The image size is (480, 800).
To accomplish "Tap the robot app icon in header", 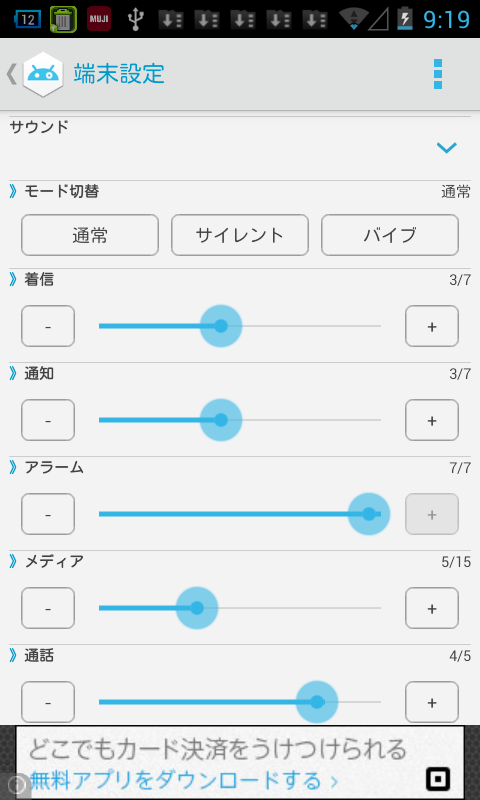I will pyautogui.click(x=43, y=74).
